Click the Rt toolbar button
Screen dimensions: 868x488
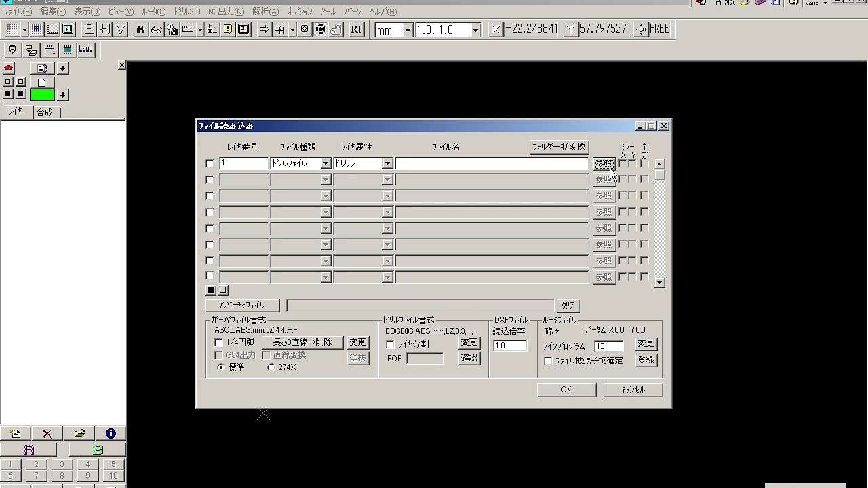pos(357,30)
